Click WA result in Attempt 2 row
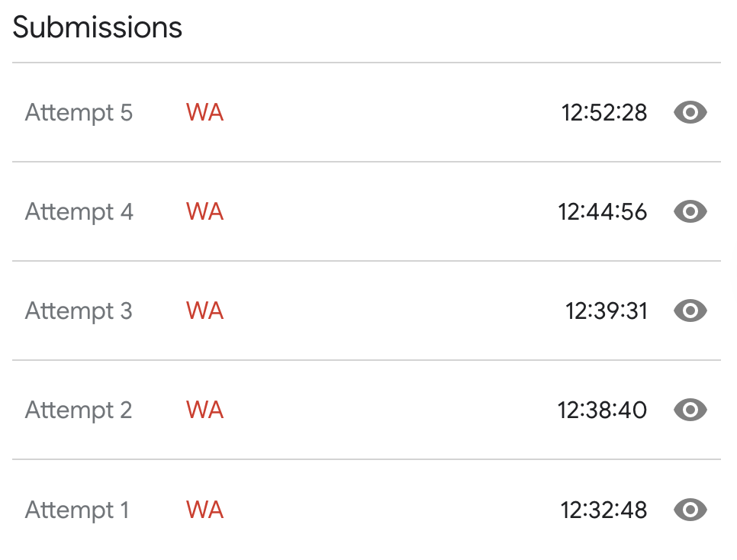Image resolution: width=737 pixels, height=560 pixels. tap(204, 410)
